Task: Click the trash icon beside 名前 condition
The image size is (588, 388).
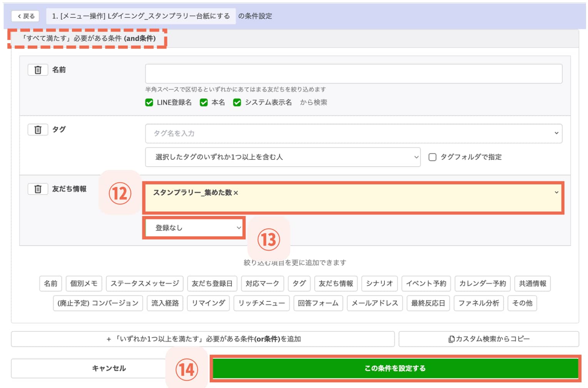Action: click(x=37, y=70)
